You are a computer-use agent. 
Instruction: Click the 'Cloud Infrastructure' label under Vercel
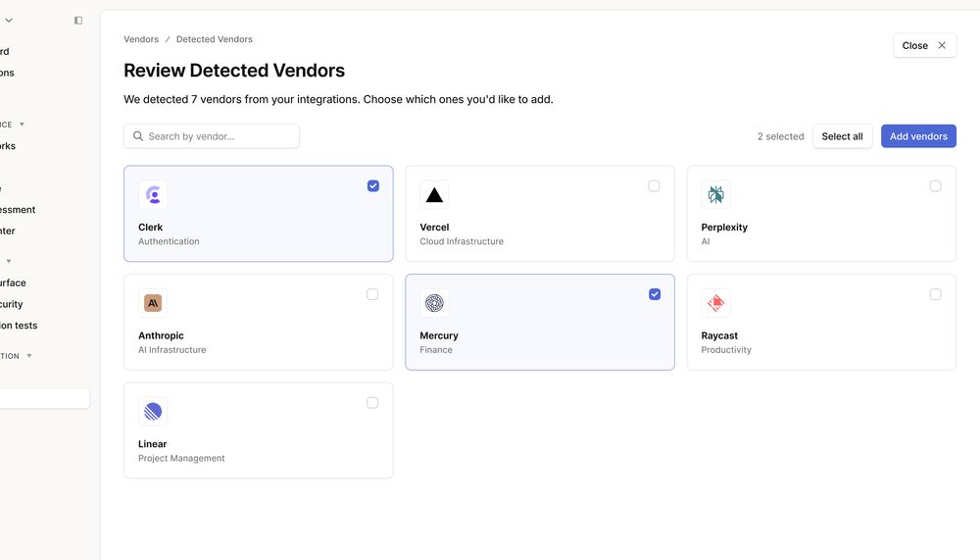462,241
